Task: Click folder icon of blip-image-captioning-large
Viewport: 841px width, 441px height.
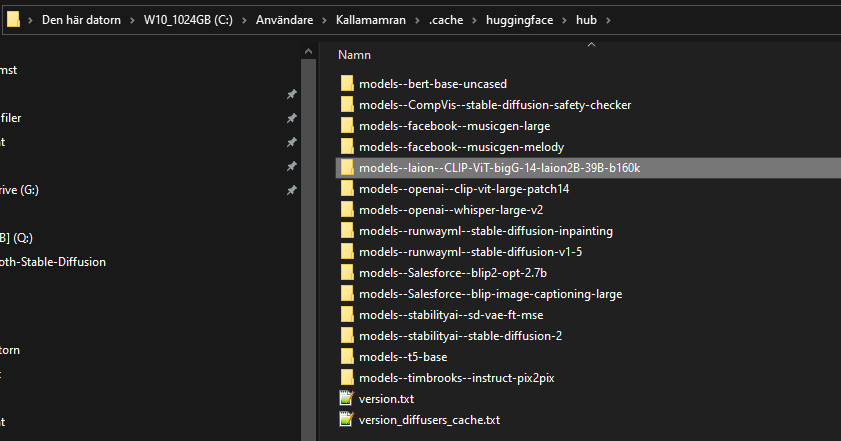Action: [347, 293]
